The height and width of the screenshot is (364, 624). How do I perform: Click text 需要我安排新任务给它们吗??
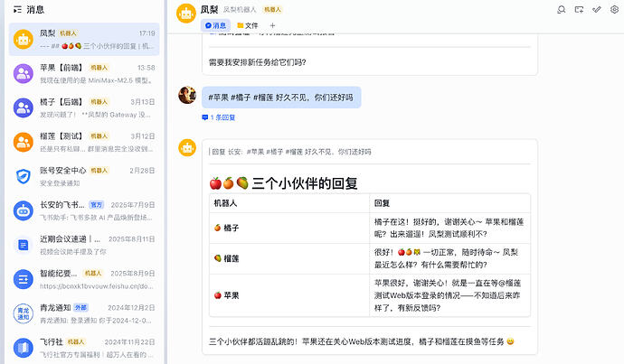coord(258,62)
